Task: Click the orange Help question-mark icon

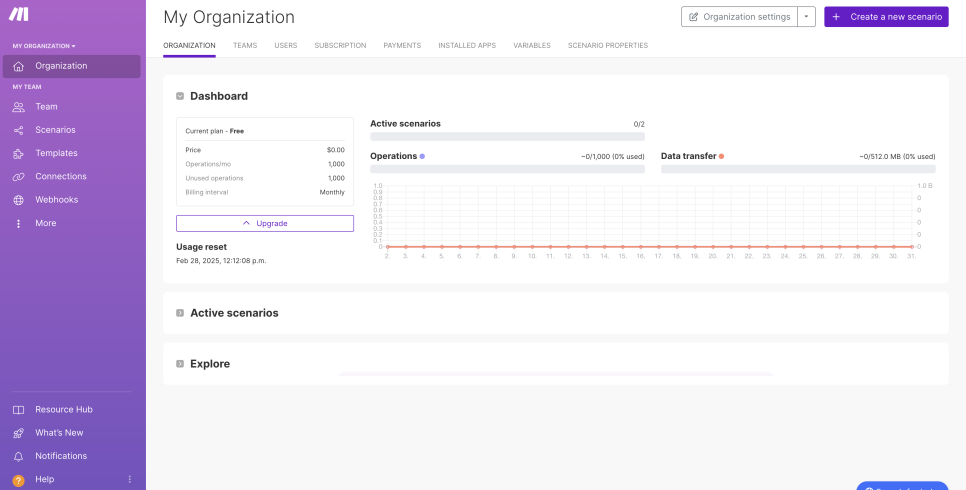Action: click(18, 480)
